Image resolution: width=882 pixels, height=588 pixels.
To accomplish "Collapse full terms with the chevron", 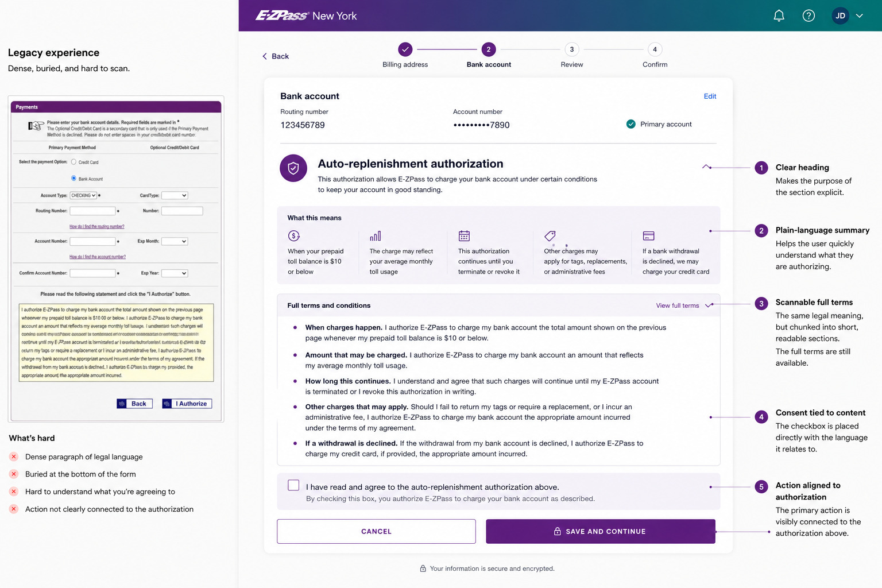I will 709,305.
